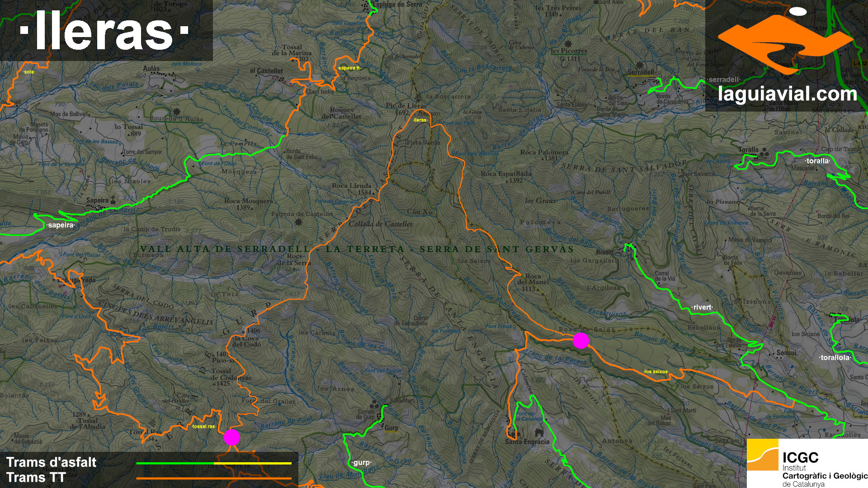Click the lleras title heading
The image size is (868, 488).
click(104, 30)
